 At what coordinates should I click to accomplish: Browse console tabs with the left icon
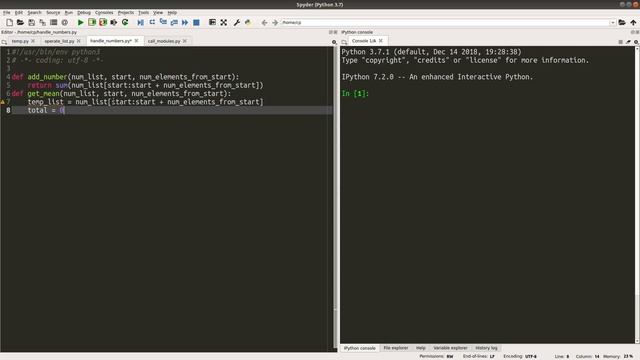tap(344, 42)
